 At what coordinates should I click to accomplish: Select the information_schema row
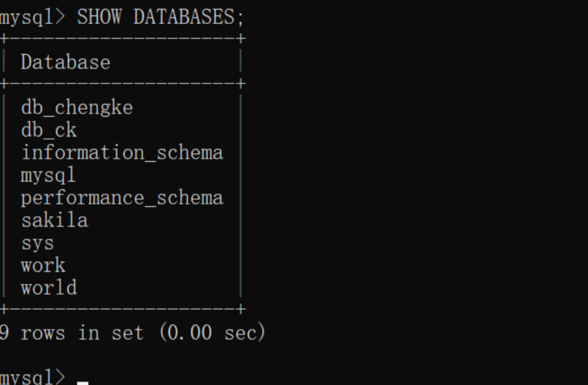[122, 153]
